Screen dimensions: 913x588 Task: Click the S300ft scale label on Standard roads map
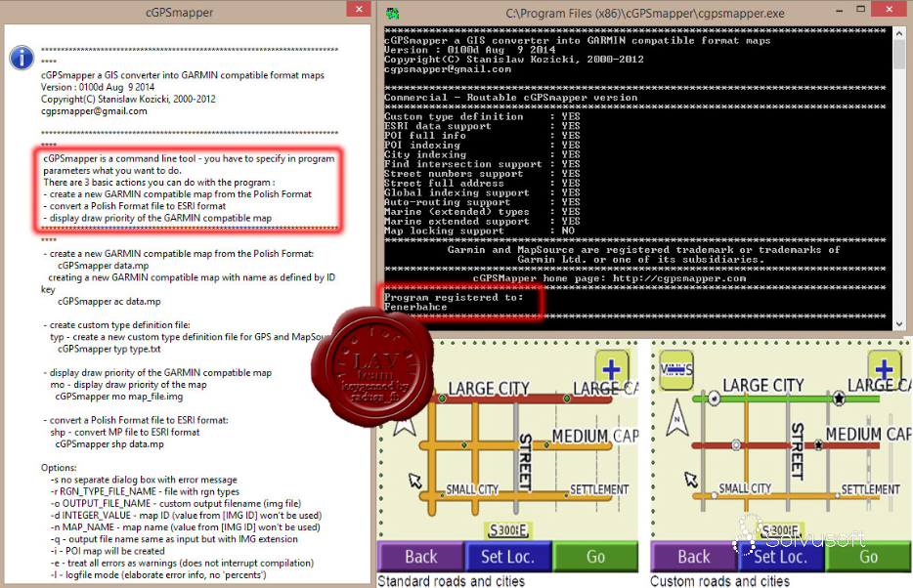(x=507, y=530)
